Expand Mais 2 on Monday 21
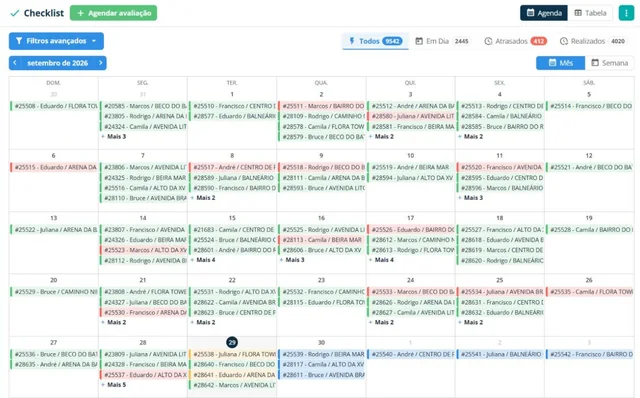Screen dimensions: 640x398 (x=114, y=322)
